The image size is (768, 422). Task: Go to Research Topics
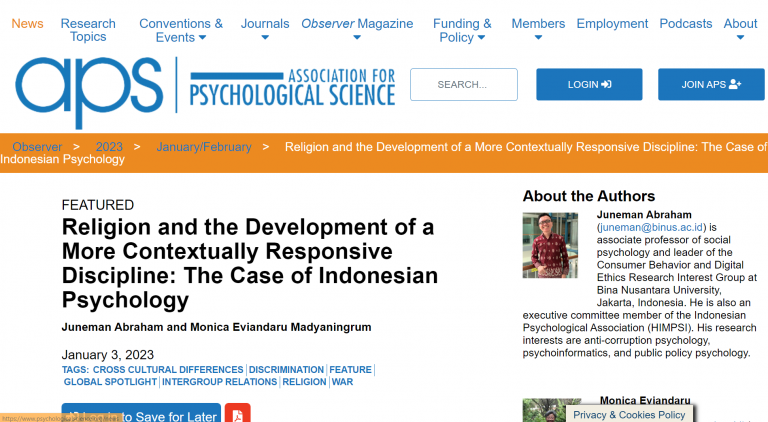point(88,30)
